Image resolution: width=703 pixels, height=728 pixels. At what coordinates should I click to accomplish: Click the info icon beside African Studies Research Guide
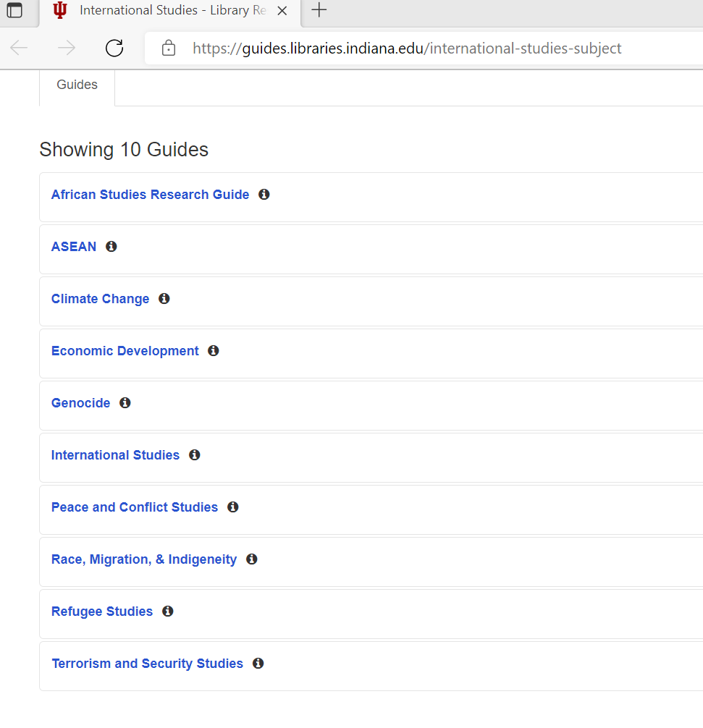(x=264, y=194)
